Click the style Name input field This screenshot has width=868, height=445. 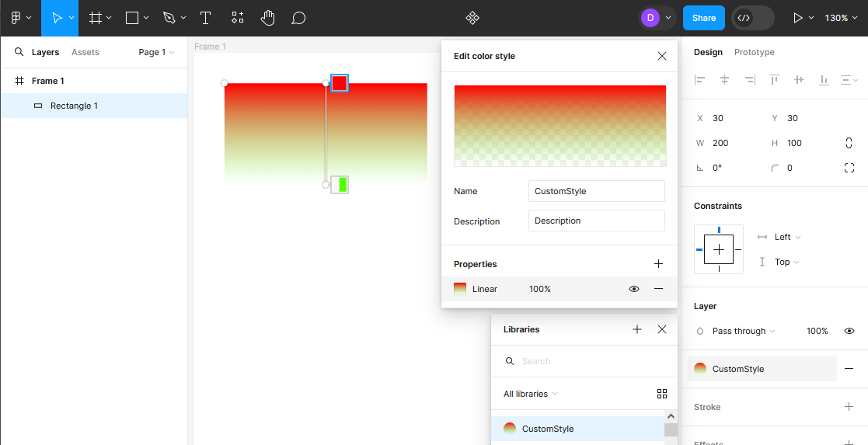[596, 191]
